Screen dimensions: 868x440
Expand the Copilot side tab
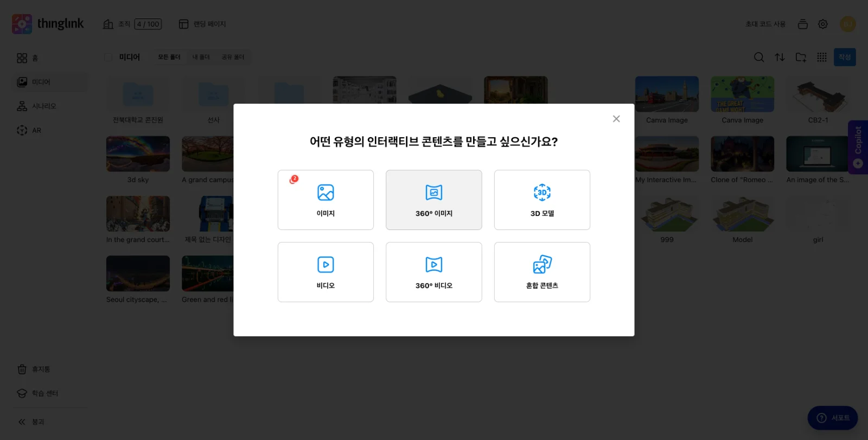point(858,147)
